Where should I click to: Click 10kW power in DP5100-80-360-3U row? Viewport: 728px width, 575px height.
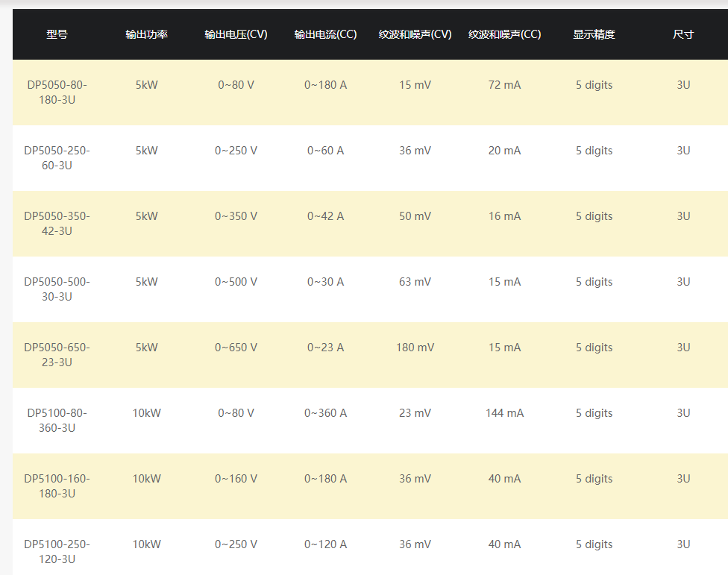tap(146, 413)
